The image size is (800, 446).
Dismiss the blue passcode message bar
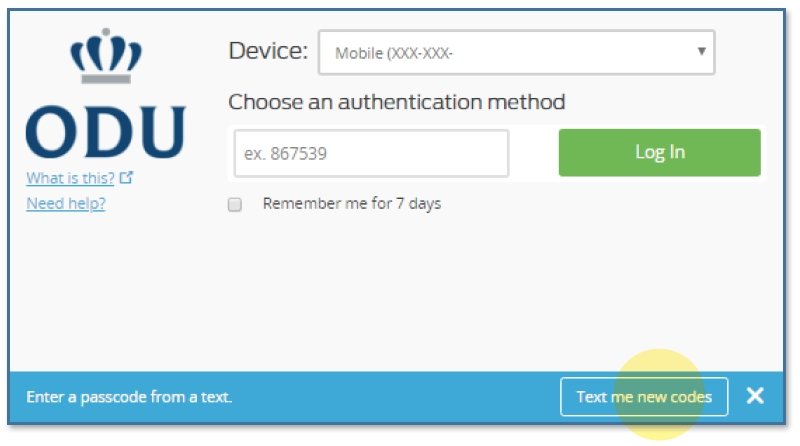(x=755, y=396)
